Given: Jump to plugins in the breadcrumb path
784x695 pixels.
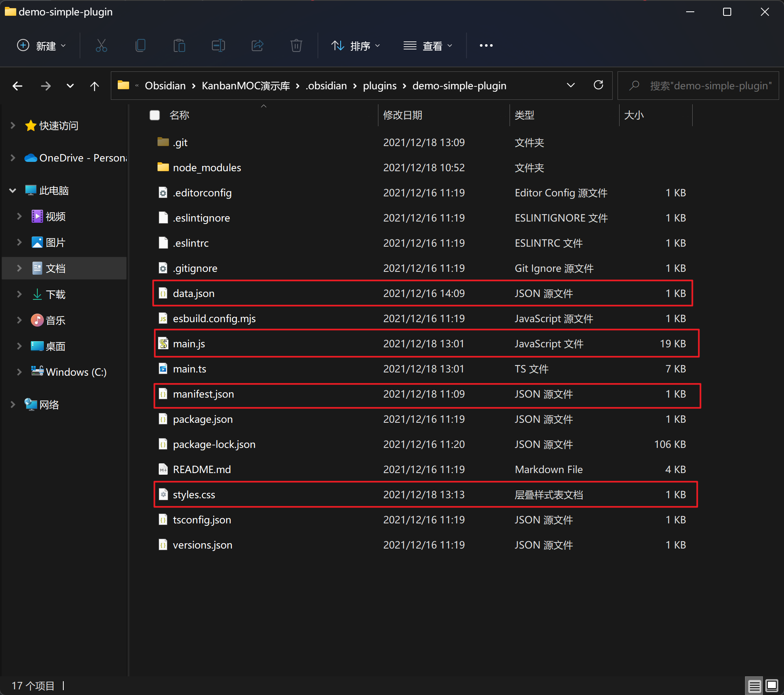Looking at the screenshot, I should pyautogui.click(x=379, y=86).
